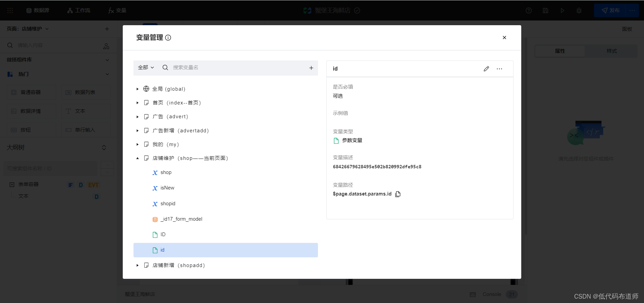This screenshot has width=644, height=303.
Task: Open the Console panel
Action: [492, 294]
